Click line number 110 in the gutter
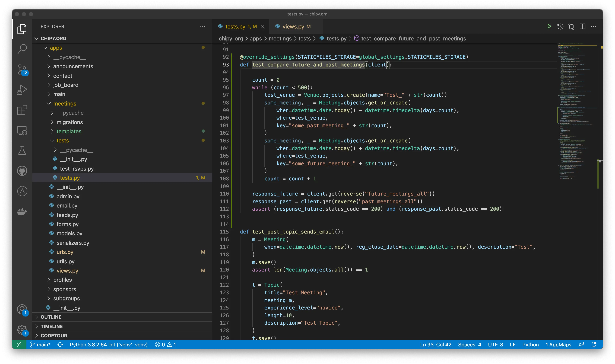This screenshot has height=364, width=615. point(224,194)
